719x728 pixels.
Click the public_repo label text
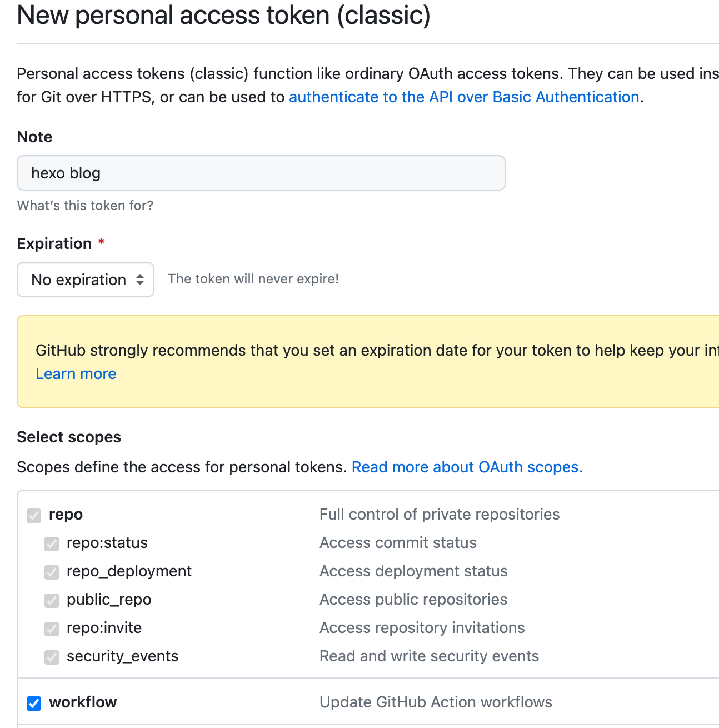[x=109, y=600]
